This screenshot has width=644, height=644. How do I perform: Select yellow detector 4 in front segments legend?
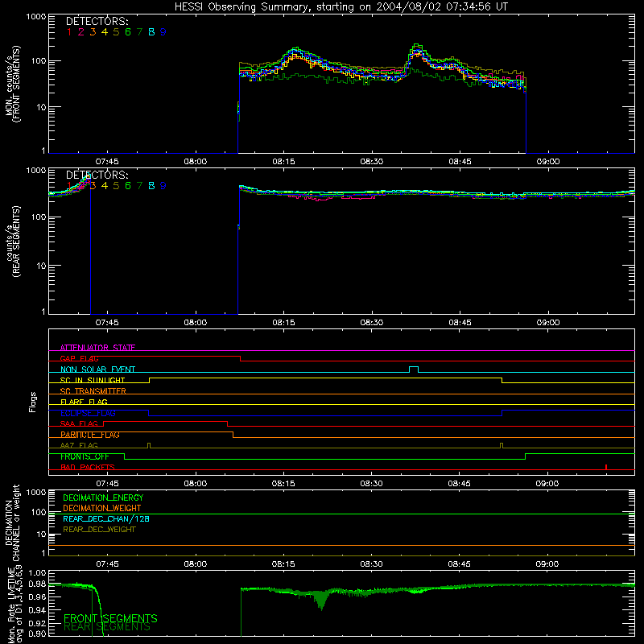click(105, 32)
